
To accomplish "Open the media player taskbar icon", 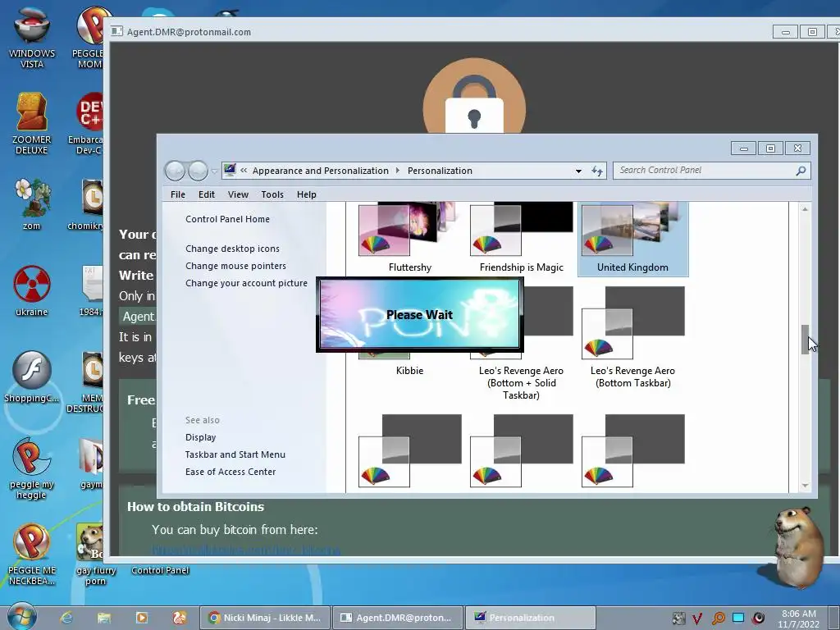I will (142, 618).
